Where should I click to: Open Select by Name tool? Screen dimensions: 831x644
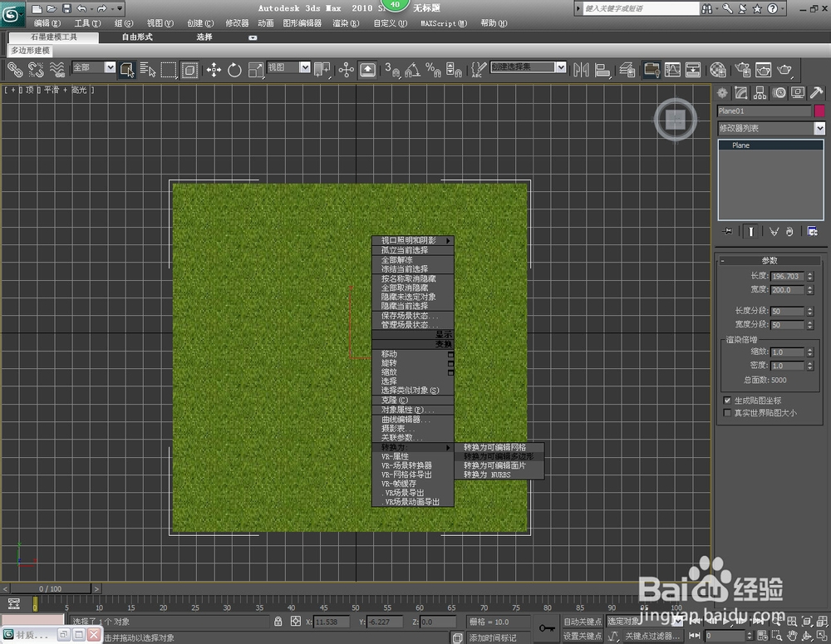[x=148, y=70]
